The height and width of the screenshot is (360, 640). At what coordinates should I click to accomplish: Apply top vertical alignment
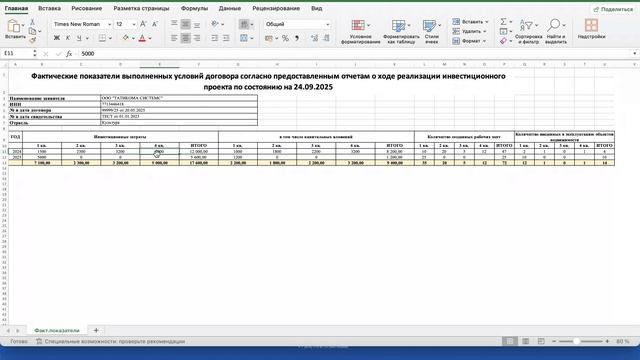(x=174, y=24)
